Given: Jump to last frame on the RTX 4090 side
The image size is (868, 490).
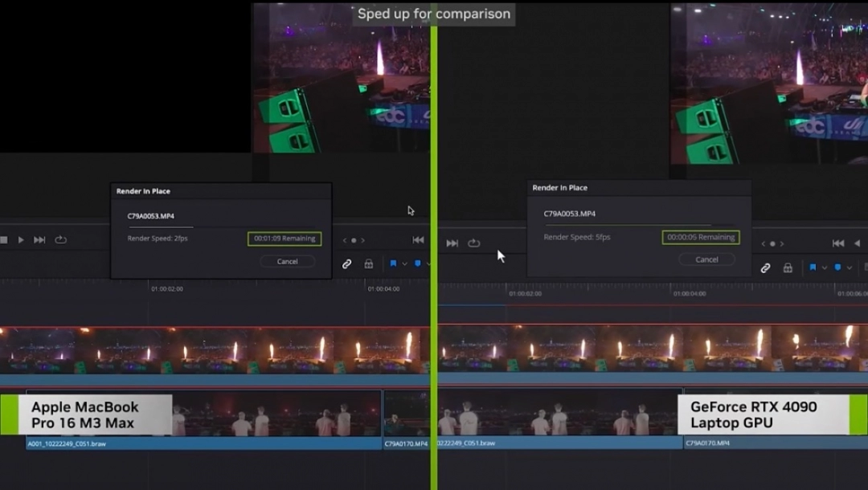Looking at the screenshot, I should (452, 243).
